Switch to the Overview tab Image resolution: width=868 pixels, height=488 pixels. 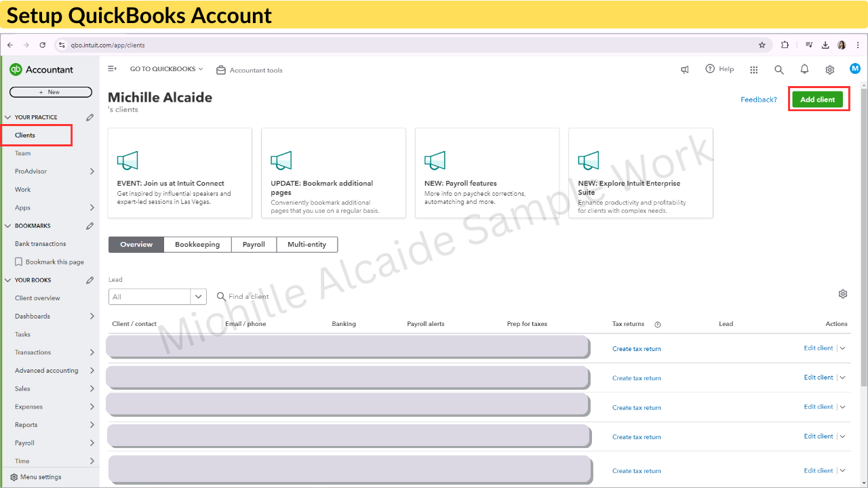click(x=136, y=245)
